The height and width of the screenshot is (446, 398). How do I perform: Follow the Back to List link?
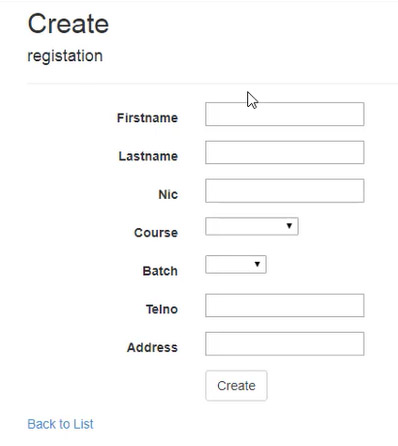point(60,424)
